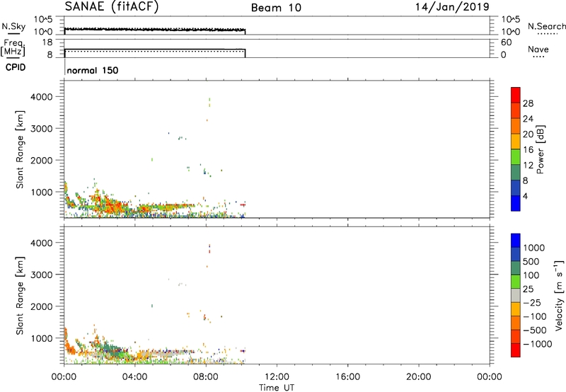Click the '60' Nave axis value
566x392 pixels.
[506, 42]
